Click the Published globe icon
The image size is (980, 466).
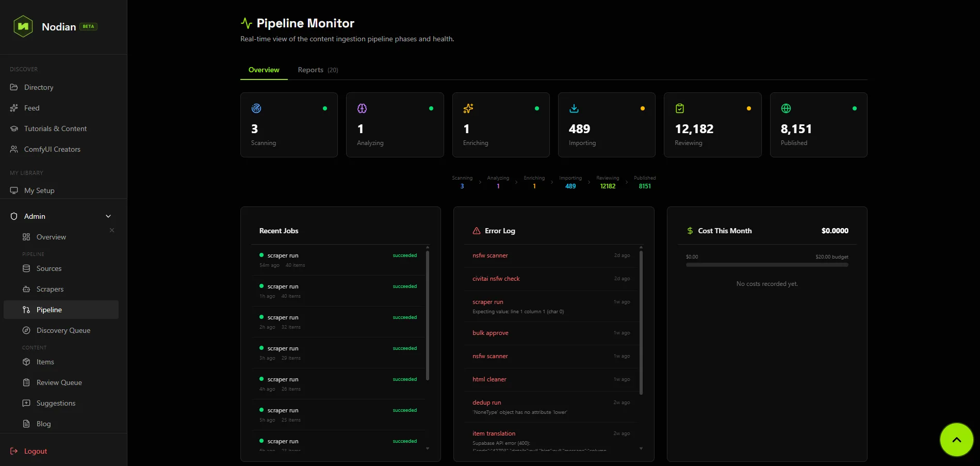pyautogui.click(x=786, y=108)
